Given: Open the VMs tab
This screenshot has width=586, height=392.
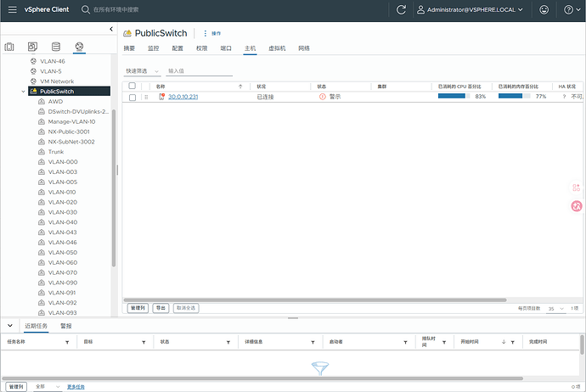Looking at the screenshot, I should tap(277, 48).
